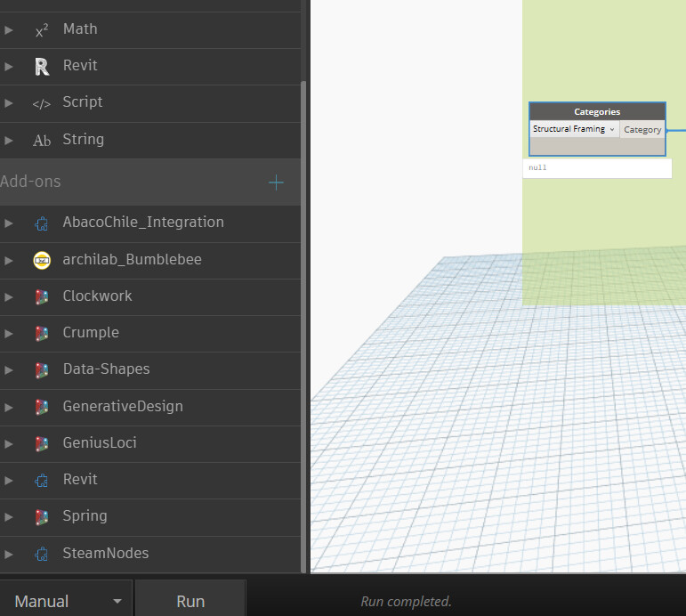Image resolution: width=686 pixels, height=616 pixels.
Task: Click the Script code brackets icon
Action: pyautogui.click(x=42, y=104)
